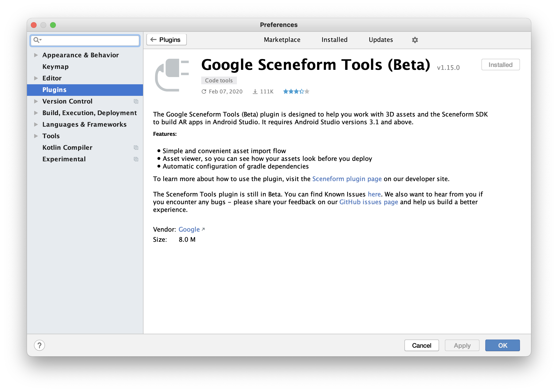Click the star rating of the plugin

pos(296,92)
